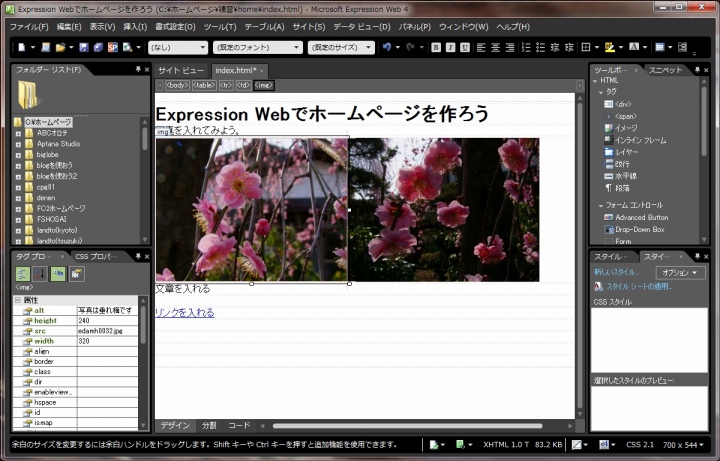The height and width of the screenshot is (461, 720).
Task: Open the size dropdown (既定のサイズ)
Action: 340,47
